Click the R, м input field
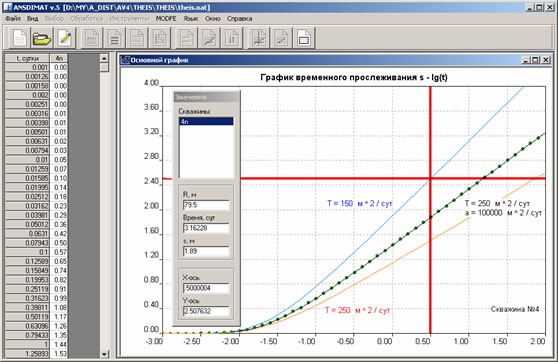 (206, 205)
